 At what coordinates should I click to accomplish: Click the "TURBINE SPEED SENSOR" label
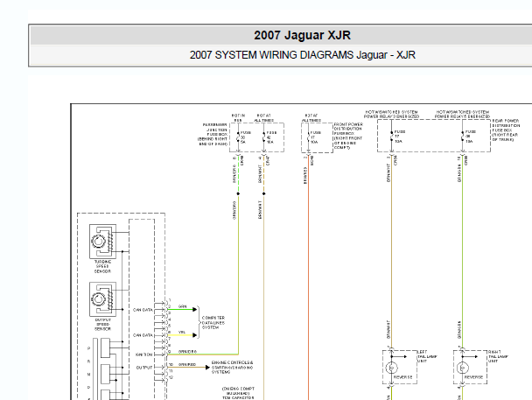pos(102,267)
